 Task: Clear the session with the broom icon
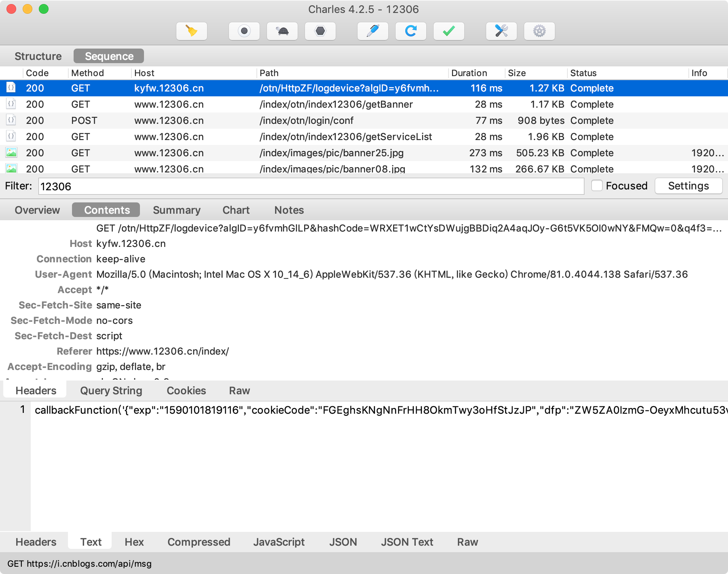coord(192,31)
